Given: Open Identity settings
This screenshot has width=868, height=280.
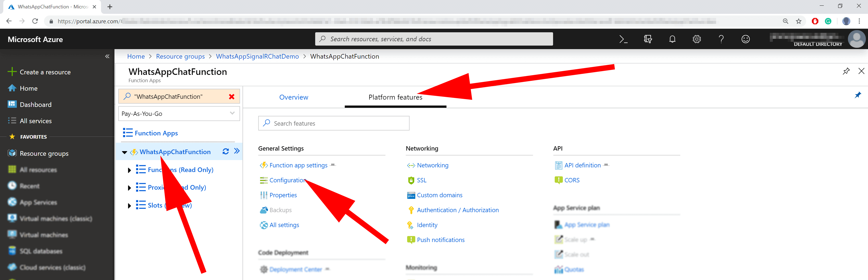Looking at the screenshot, I should tap(427, 225).
